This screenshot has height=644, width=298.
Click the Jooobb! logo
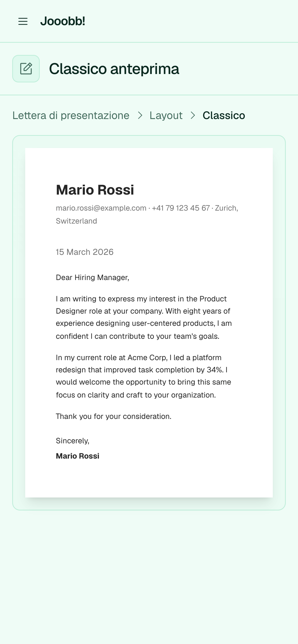point(63,21)
